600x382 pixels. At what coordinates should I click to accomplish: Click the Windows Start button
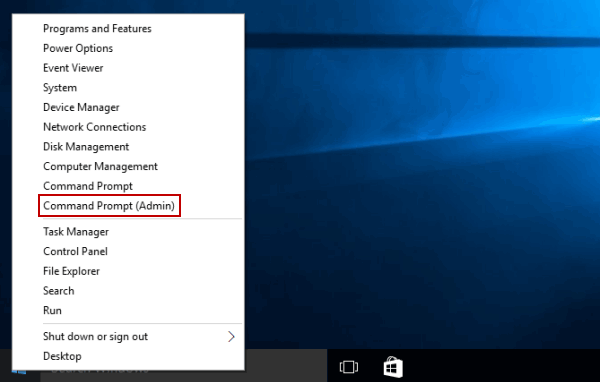(19, 372)
